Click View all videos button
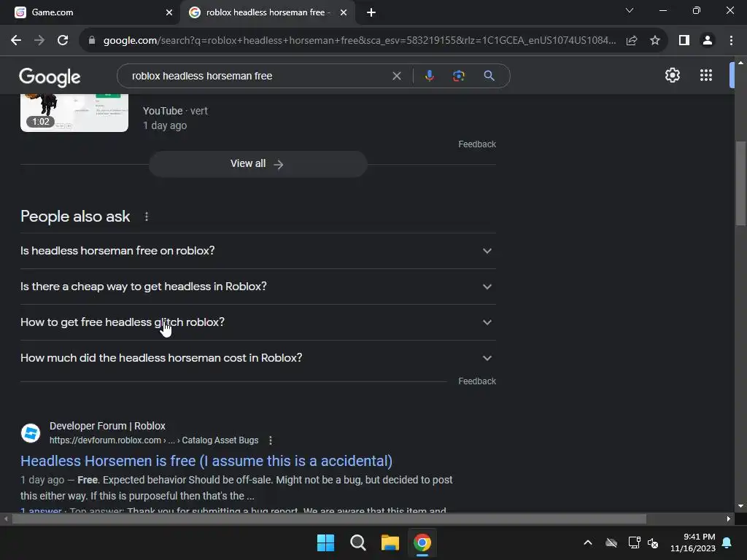Image resolution: width=747 pixels, height=560 pixels. (x=258, y=164)
